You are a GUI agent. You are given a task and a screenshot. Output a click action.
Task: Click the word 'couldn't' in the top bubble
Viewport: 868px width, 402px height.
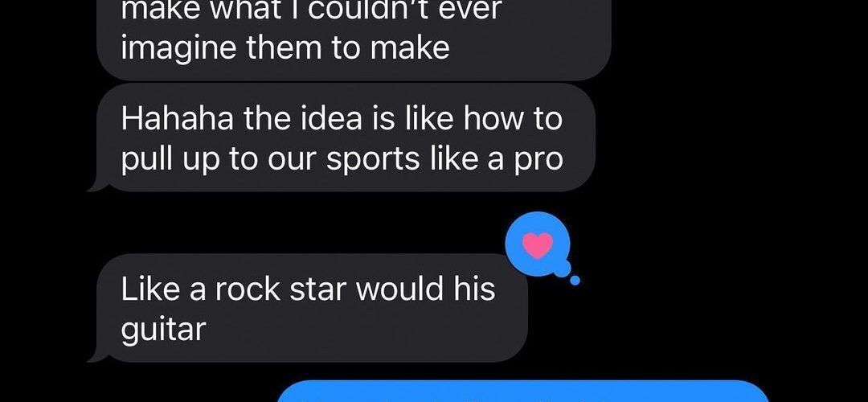[401, 10]
